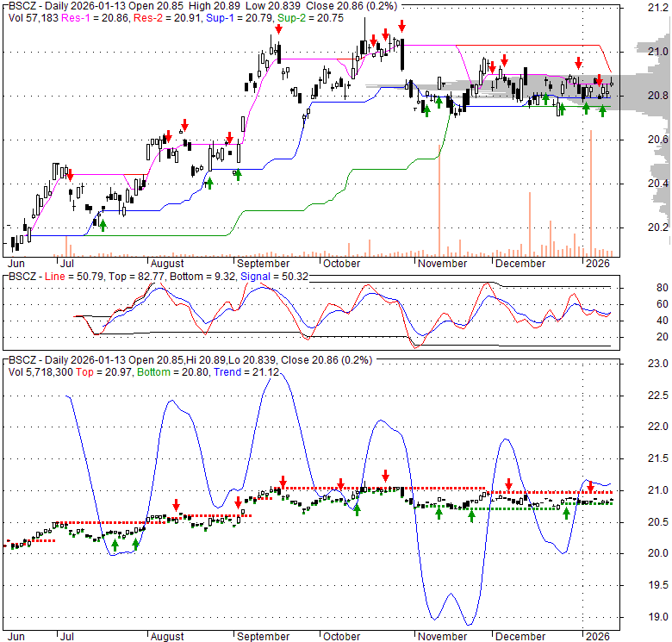Click the Sup-2 = 20.75 legend label
Image resolution: width=672 pixels, height=642 pixels.
[x=310, y=18]
